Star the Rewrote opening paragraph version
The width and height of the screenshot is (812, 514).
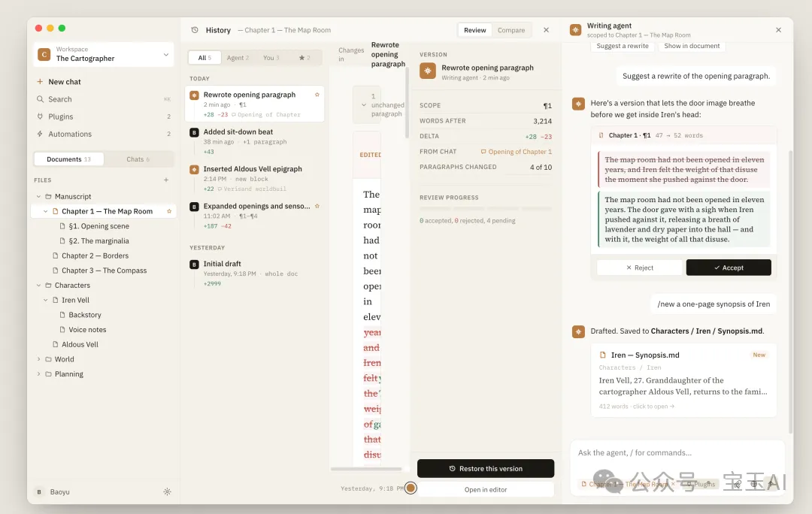pyautogui.click(x=317, y=95)
